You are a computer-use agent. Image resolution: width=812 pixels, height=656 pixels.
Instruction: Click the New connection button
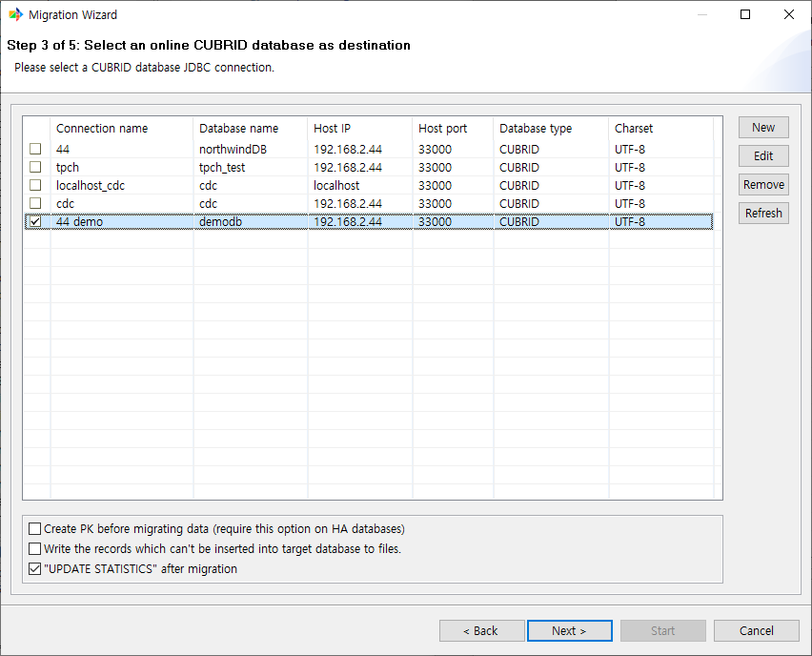(762, 128)
